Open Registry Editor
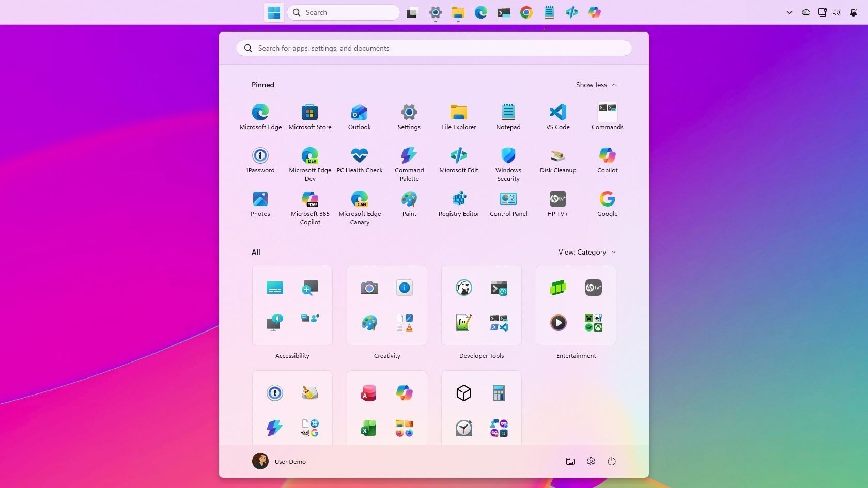The width and height of the screenshot is (868, 488). [x=459, y=204]
